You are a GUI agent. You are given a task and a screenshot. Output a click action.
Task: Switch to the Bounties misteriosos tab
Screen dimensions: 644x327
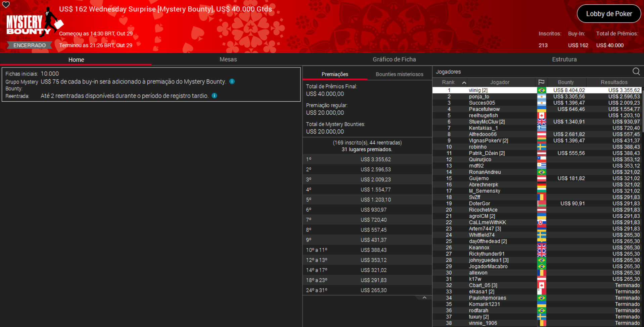[x=399, y=74]
